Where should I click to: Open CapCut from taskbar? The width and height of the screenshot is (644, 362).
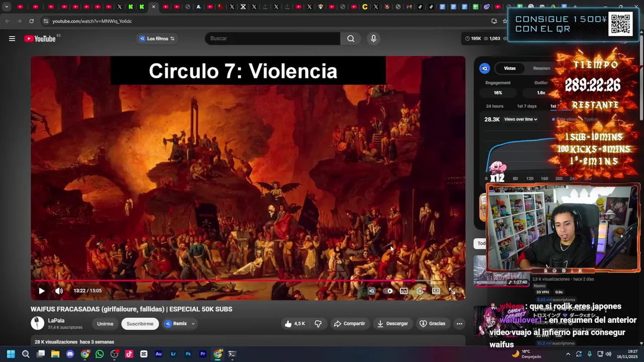coord(144,354)
